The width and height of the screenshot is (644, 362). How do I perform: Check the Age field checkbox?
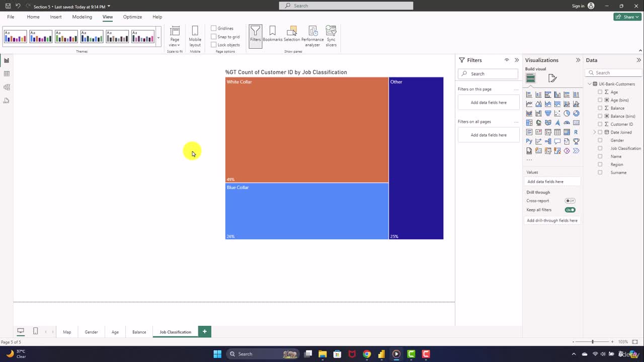[x=600, y=92]
